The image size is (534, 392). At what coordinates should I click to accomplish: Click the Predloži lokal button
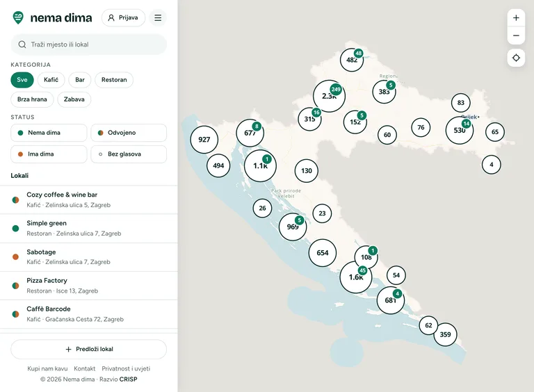[x=88, y=349]
